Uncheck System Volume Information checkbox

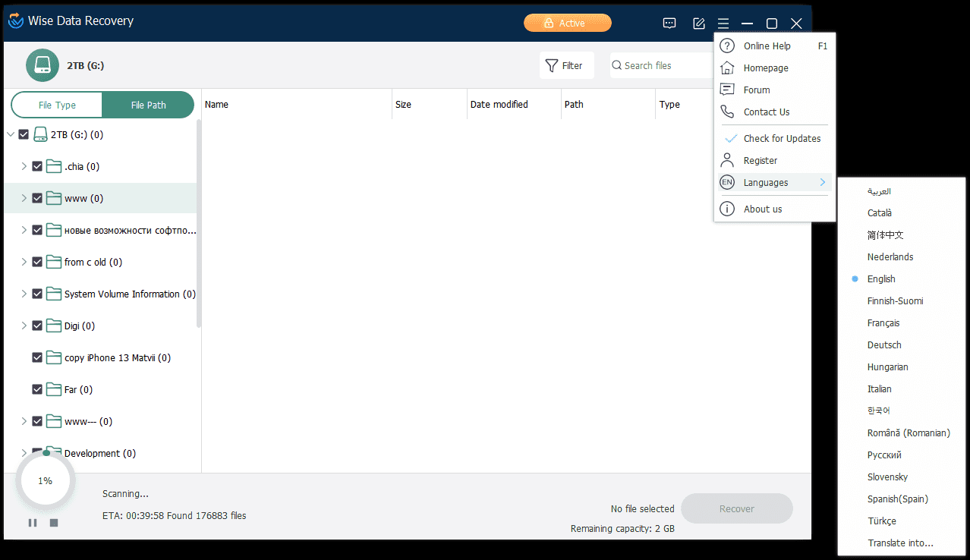pyautogui.click(x=37, y=294)
